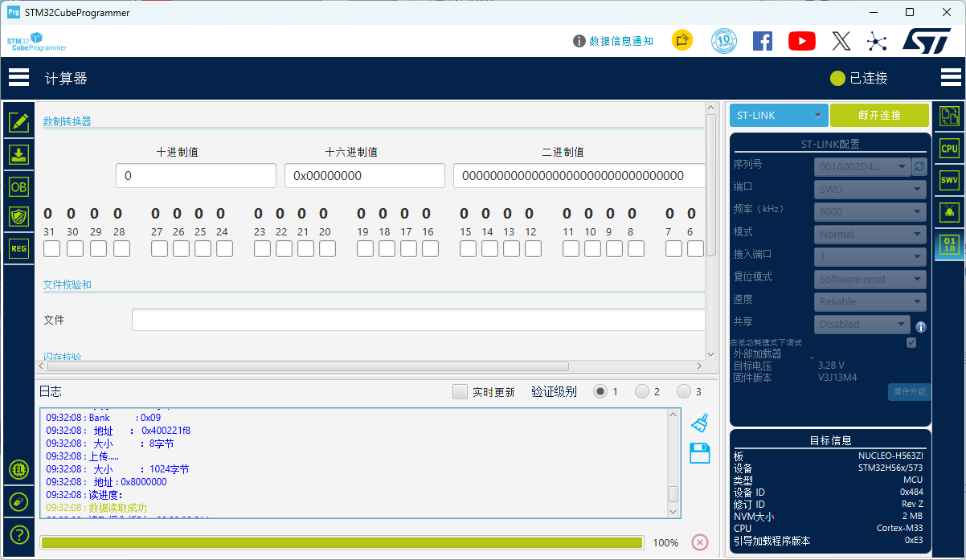Open the plug/connector icon in lower sidebar
This screenshot has height=560, width=966.
18,502
